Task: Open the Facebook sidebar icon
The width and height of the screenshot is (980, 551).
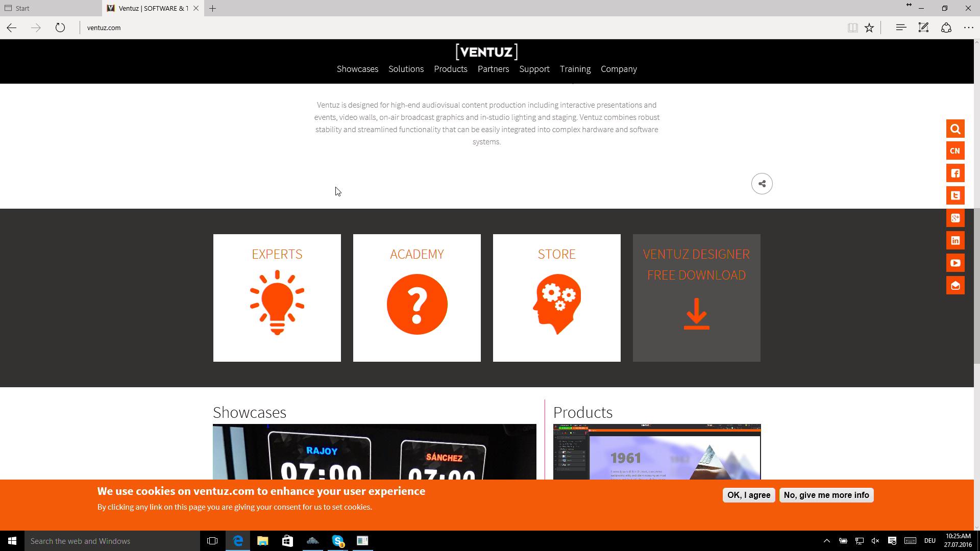Action: click(x=955, y=173)
